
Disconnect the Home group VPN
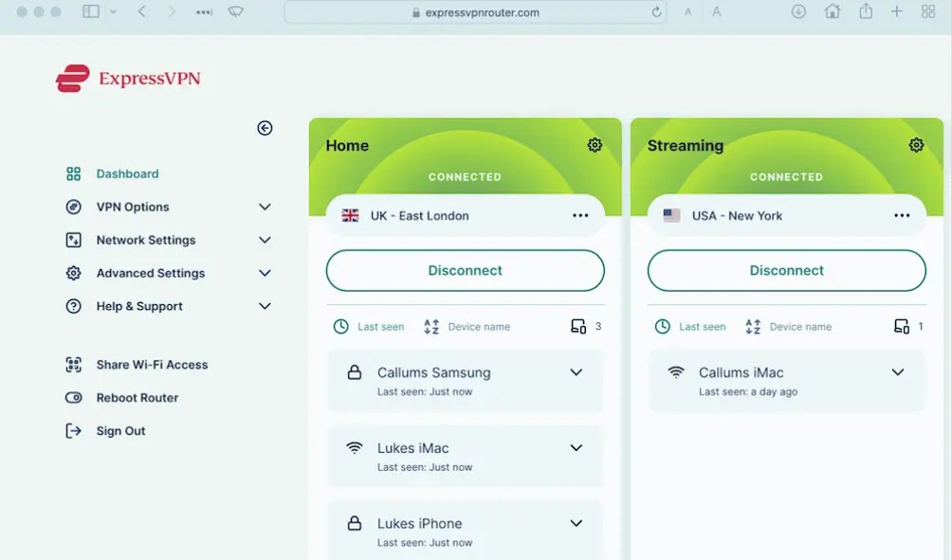pyautogui.click(x=465, y=271)
